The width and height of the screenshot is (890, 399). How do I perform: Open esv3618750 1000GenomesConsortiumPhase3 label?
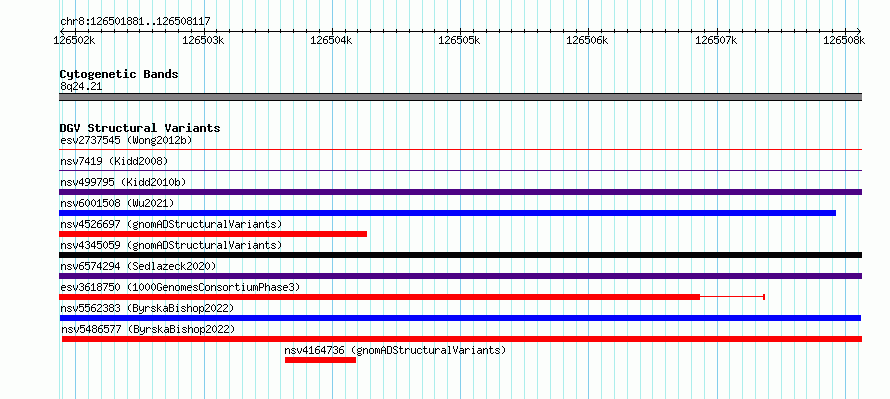(180, 287)
